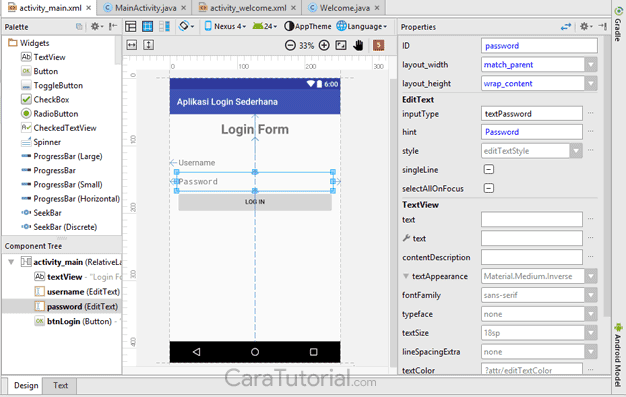626x397 pixels.
Task: Click the zoom to fit screen icon
Action: coord(341,45)
